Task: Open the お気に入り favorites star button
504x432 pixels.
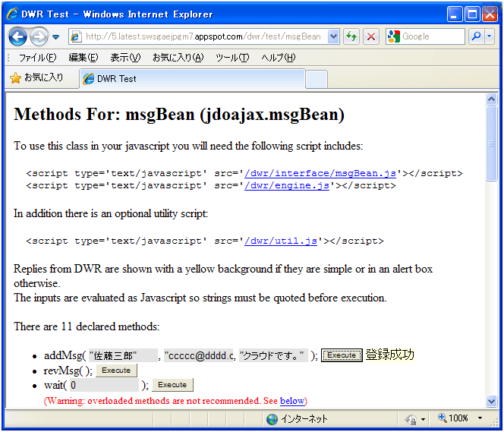Action: coord(36,77)
